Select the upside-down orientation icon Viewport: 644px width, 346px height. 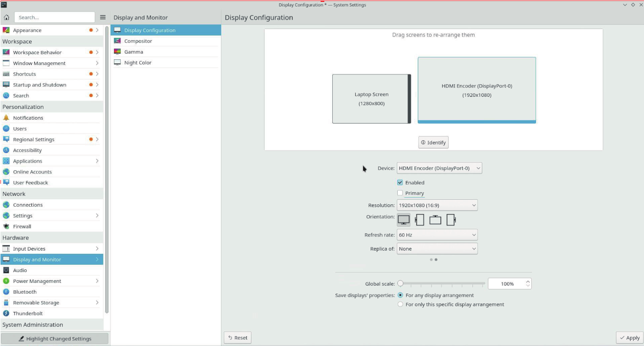[x=435, y=220]
